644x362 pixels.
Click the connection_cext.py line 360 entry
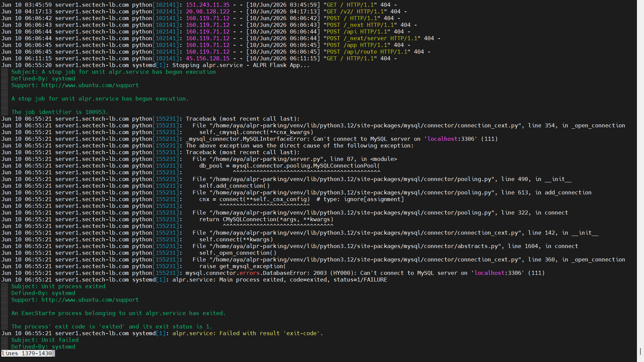point(409,259)
